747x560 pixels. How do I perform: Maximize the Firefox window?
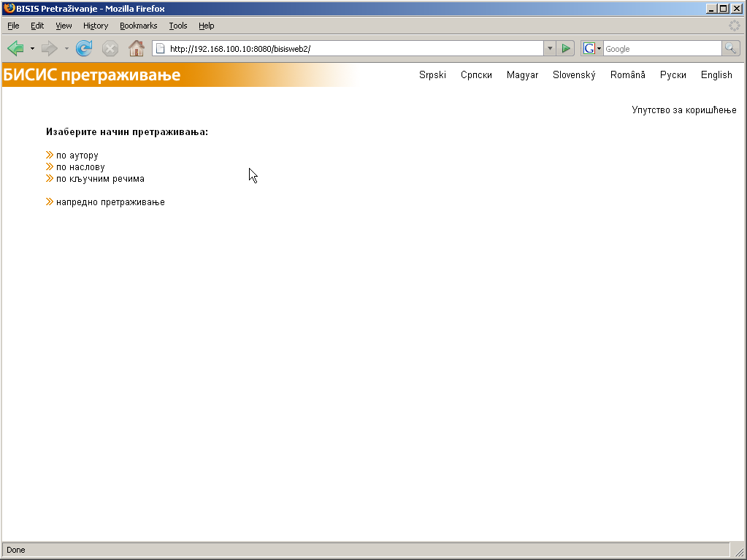pyautogui.click(x=724, y=9)
